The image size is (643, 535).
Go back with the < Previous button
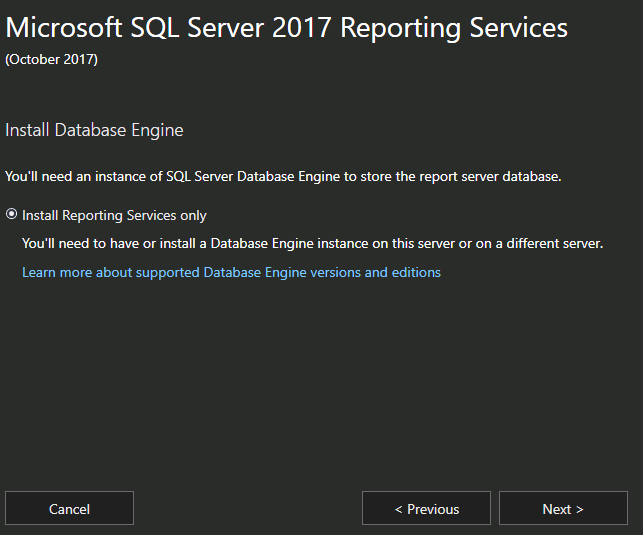pyautogui.click(x=426, y=508)
